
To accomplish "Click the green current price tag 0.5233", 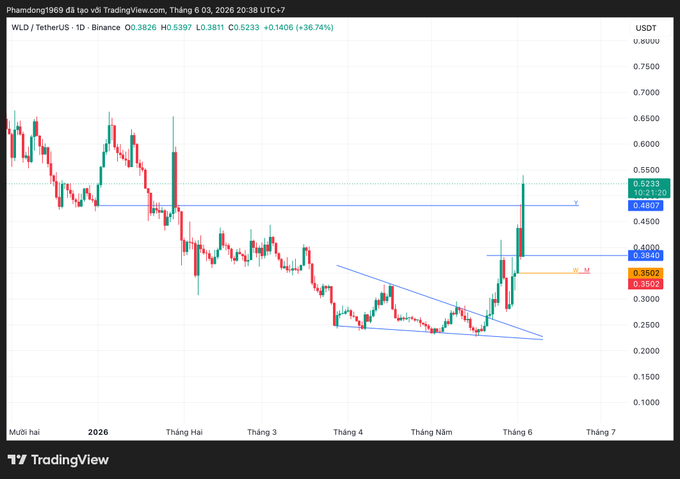I will [x=649, y=184].
